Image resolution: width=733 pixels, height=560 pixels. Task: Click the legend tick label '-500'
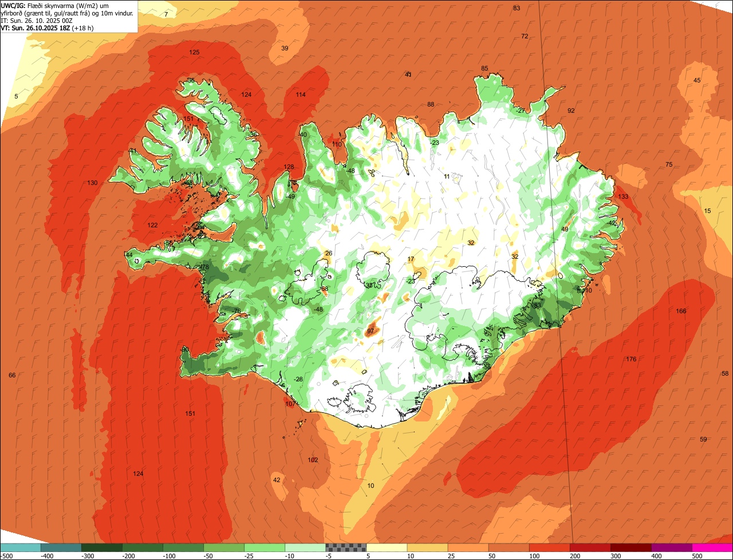(6, 556)
